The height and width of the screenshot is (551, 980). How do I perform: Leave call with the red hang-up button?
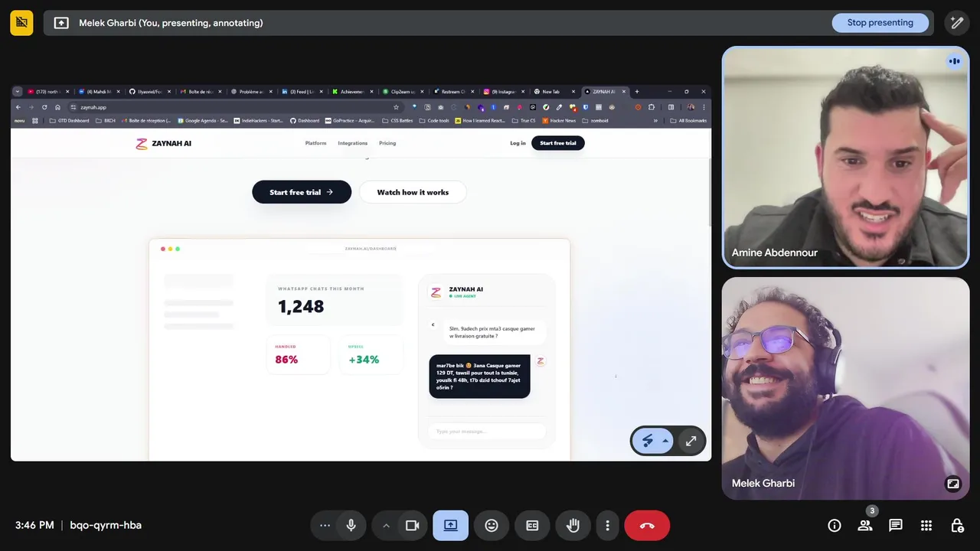click(x=647, y=526)
